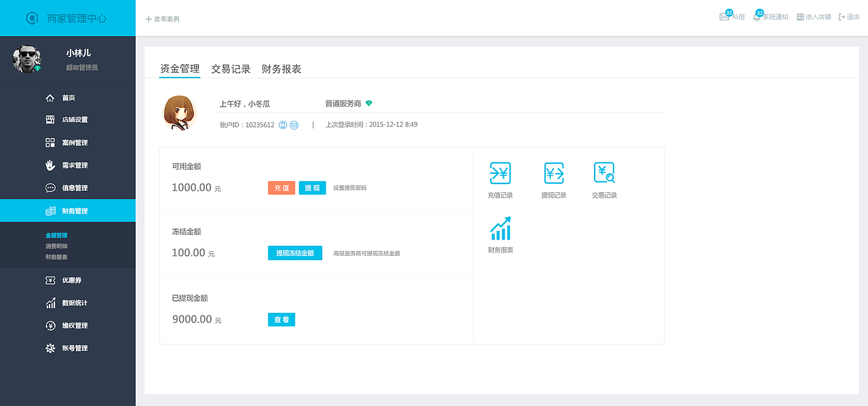Go to 案例管理 in the sidebar
The image size is (868, 406).
point(68,143)
